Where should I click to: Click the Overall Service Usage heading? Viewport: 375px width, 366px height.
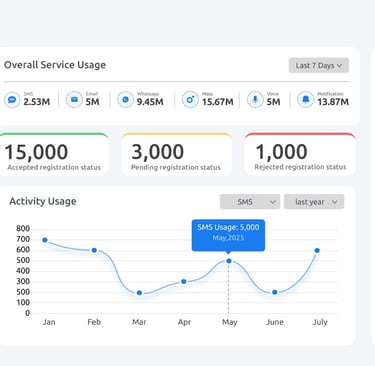tap(55, 65)
